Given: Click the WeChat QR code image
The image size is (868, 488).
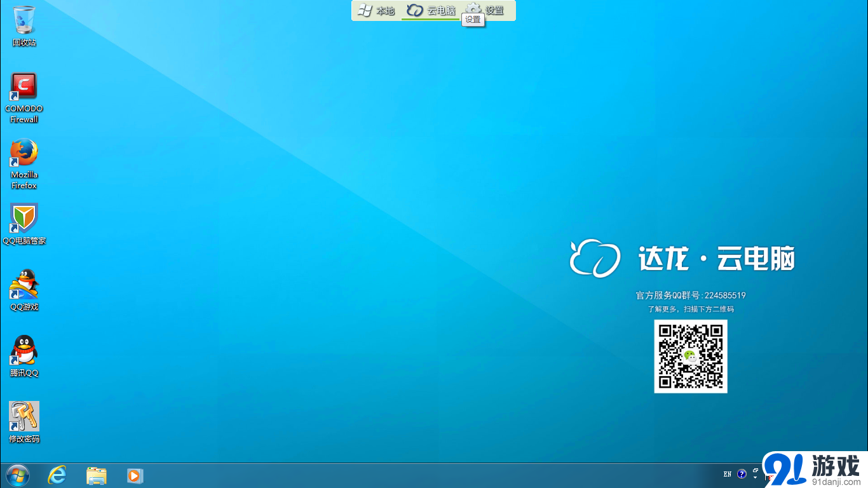Looking at the screenshot, I should point(691,356).
